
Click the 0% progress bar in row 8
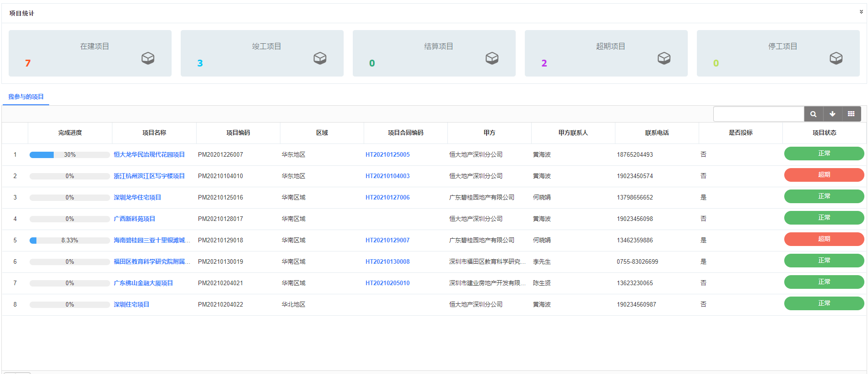click(x=70, y=305)
